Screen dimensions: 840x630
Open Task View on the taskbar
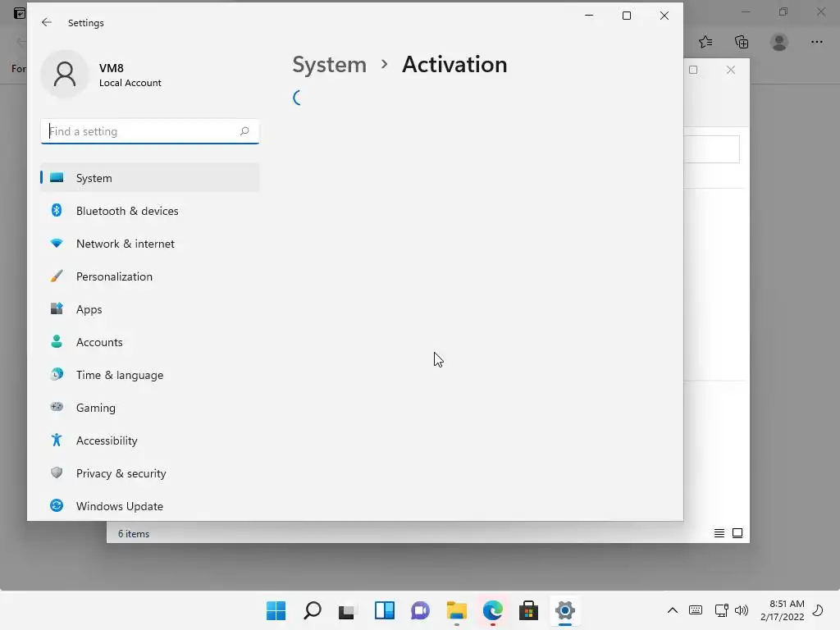[x=347, y=610]
